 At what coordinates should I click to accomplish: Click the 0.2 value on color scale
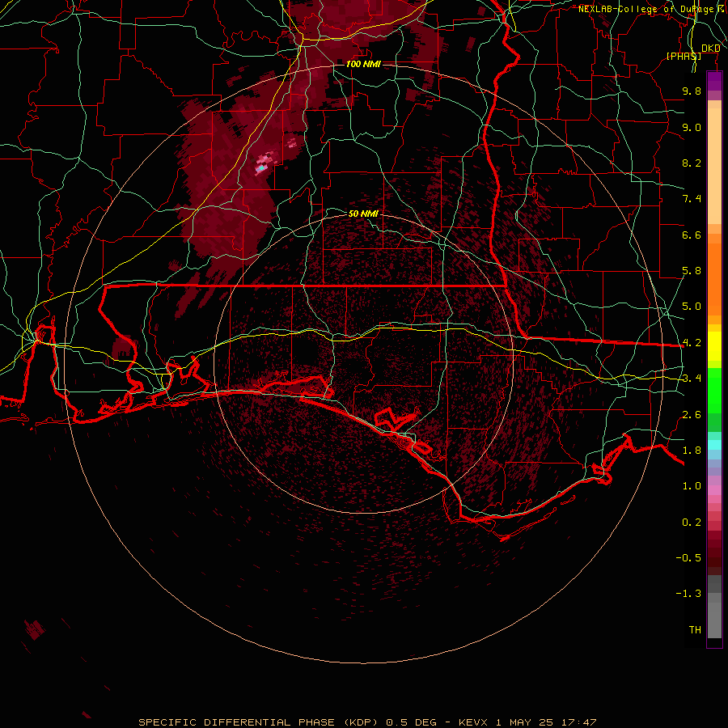point(692,523)
